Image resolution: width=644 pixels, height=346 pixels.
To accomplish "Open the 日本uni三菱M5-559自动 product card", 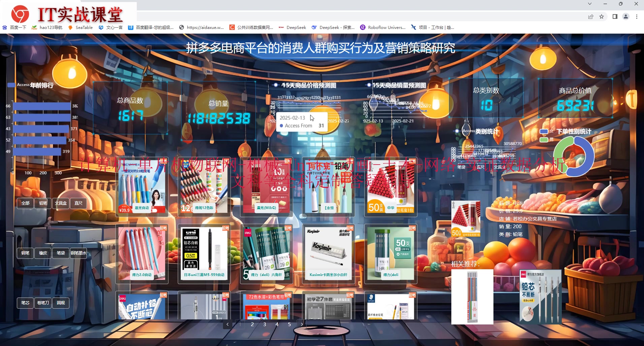I will coord(204,253).
